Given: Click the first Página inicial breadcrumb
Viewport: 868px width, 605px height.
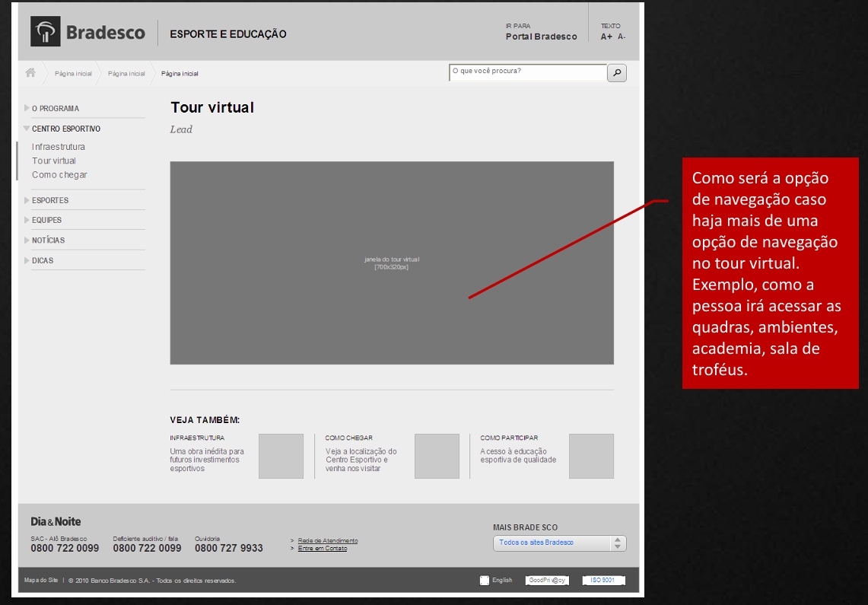Looking at the screenshot, I should point(73,74).
